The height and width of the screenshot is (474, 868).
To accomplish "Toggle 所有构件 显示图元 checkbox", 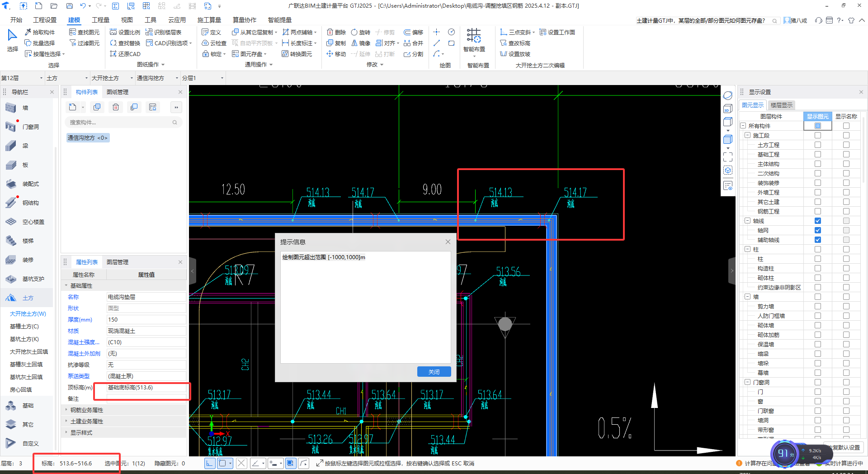I will [817, 126].
